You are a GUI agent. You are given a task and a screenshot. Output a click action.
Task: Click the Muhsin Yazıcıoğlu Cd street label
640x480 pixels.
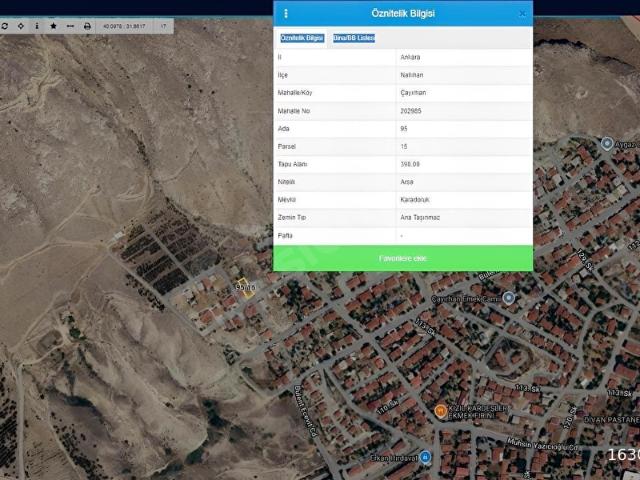[542, 444]
